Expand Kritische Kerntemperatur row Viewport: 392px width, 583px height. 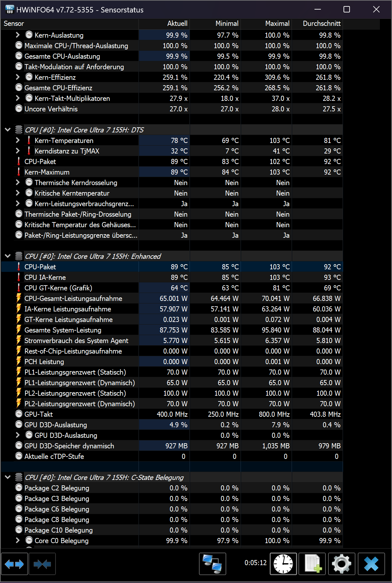18,193
